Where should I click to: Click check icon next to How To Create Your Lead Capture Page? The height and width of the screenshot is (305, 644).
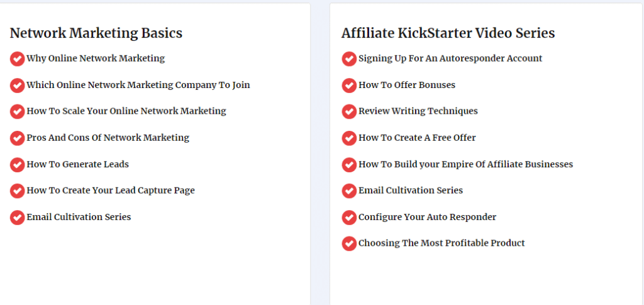click(17, 191)
